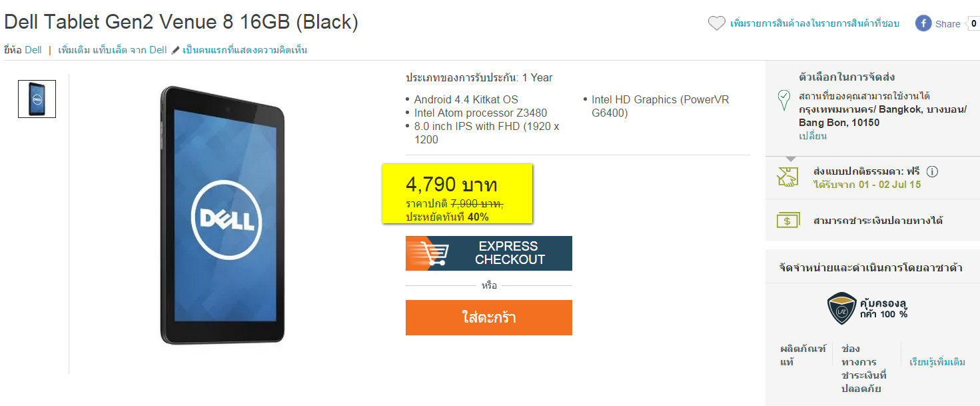Screen dimensions: 980x406
Task: Open the Dell brand link
Action: (x=33, y=50)
